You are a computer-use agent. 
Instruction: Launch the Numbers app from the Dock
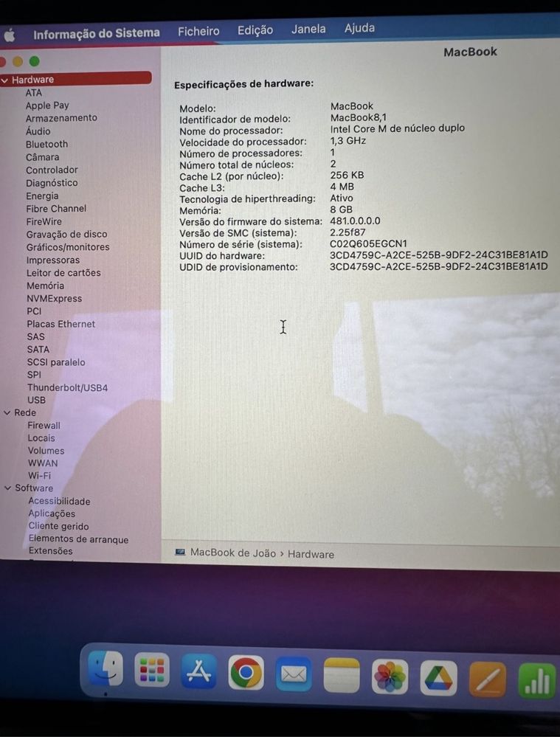537,681
